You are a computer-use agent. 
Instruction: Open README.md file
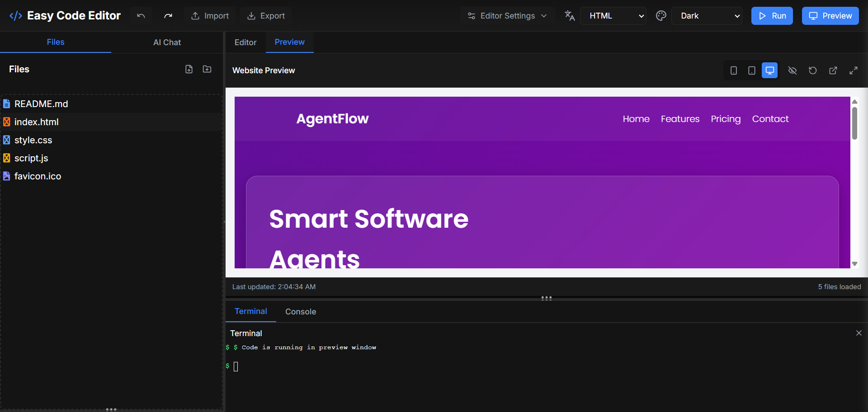111,104
